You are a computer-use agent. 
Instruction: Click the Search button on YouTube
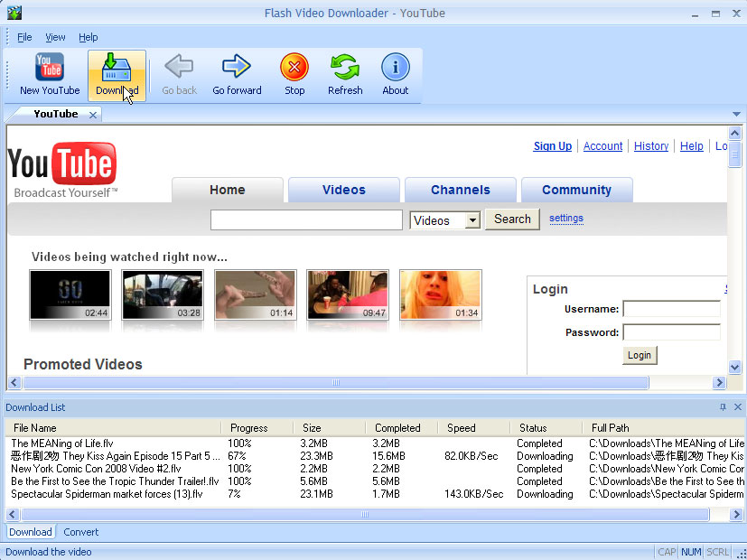coord(512,219)
